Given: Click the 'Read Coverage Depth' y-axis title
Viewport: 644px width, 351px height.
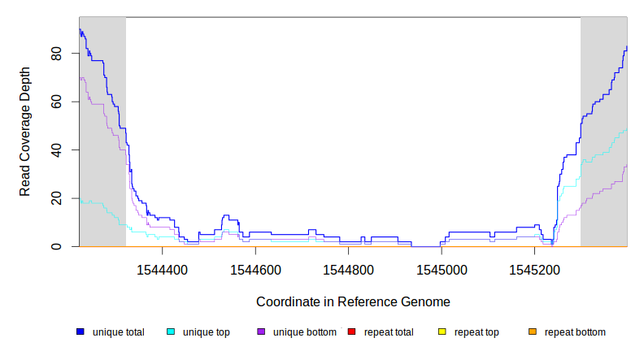Looking at the screenshot, I should coord(25,132).
